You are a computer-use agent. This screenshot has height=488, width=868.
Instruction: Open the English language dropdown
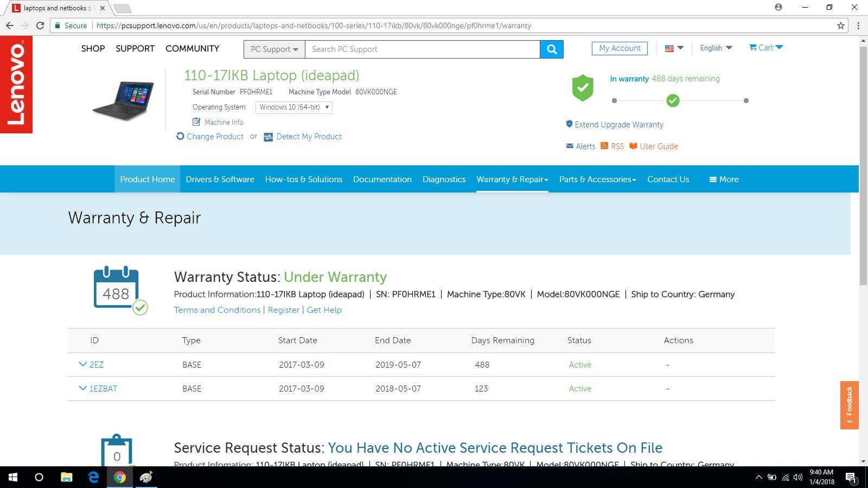coord(716,48)
